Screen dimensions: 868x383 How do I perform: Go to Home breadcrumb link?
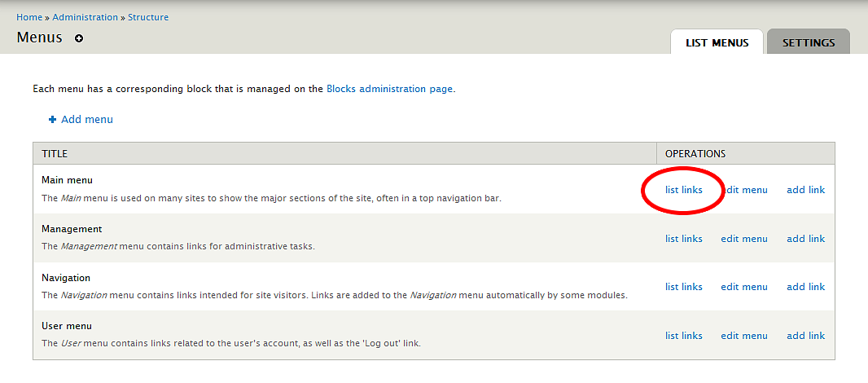pyautogui.click(x=29, y=17)
